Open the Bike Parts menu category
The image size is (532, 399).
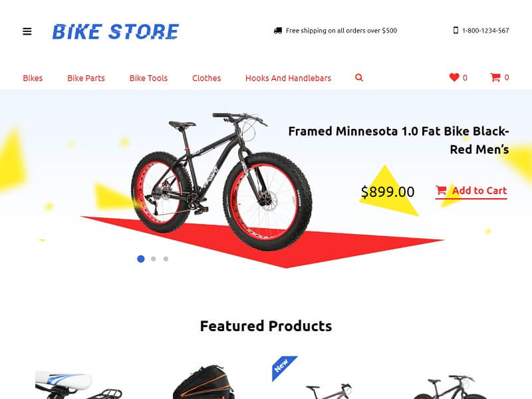point(86,78)
